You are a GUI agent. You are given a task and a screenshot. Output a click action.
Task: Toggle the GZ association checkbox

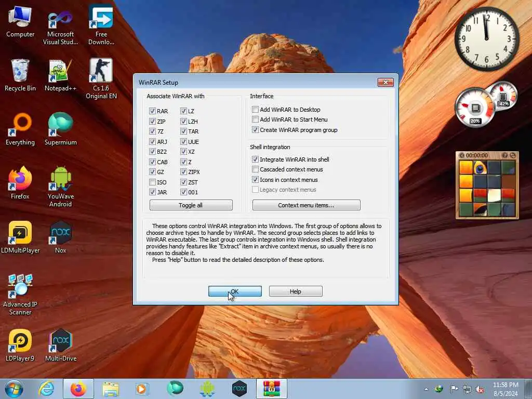(x=152, y=172)
